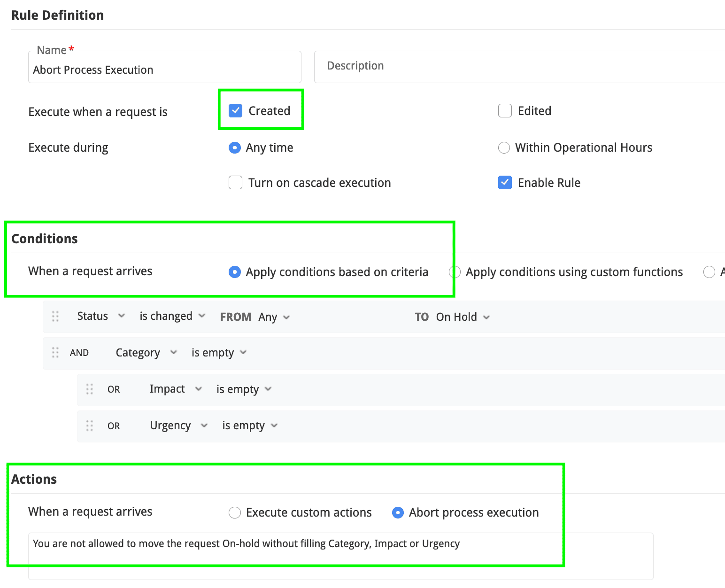Open Urgency 'is empty' operator dropdown
The image size is (725, 588).
249,426
